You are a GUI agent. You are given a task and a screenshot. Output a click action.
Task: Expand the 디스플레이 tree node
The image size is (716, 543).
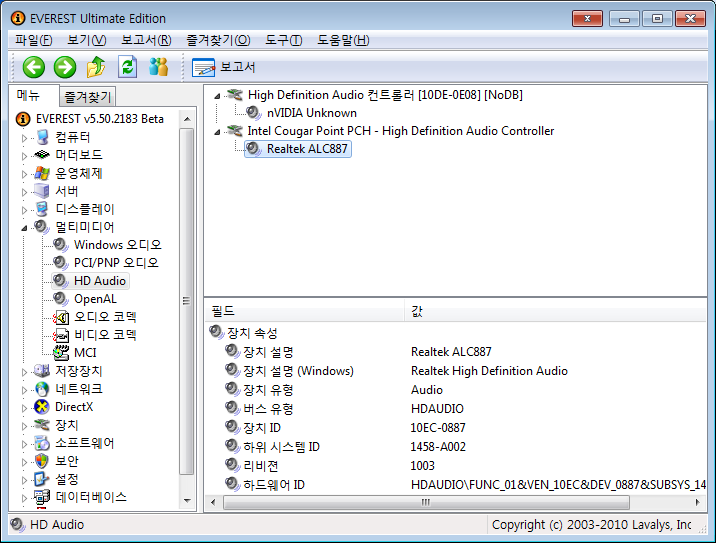coord(24,210)
